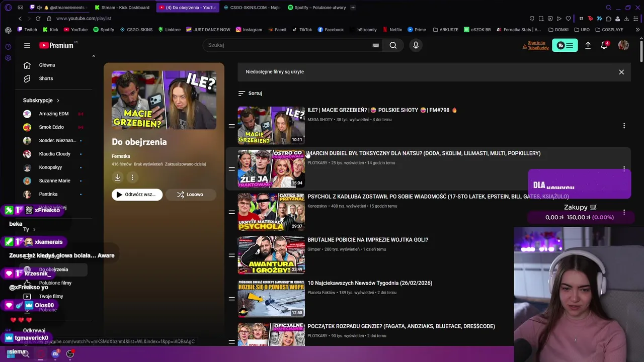Viewport: 644px width, 362px height.
Task: Open the Opera sidebar settings gear
Action: click(x=8, y=58)
